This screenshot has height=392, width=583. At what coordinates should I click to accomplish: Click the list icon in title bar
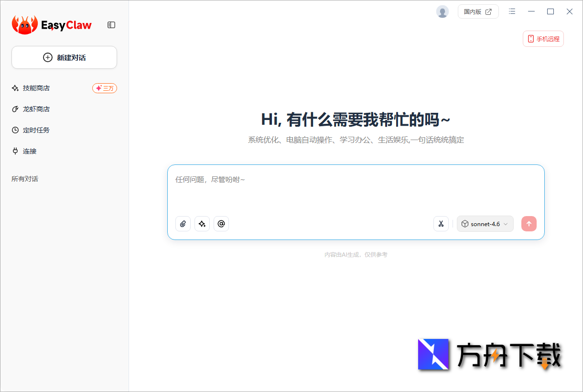[x=512, y=11]
